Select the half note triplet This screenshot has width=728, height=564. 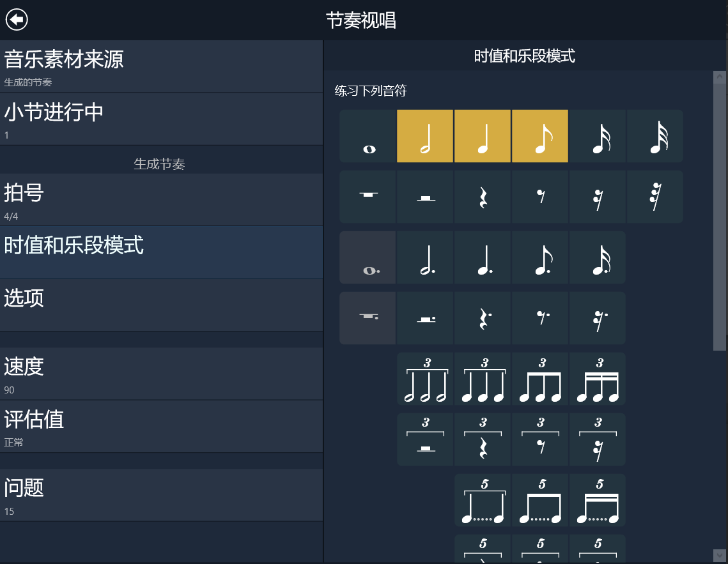coord(425,379)
